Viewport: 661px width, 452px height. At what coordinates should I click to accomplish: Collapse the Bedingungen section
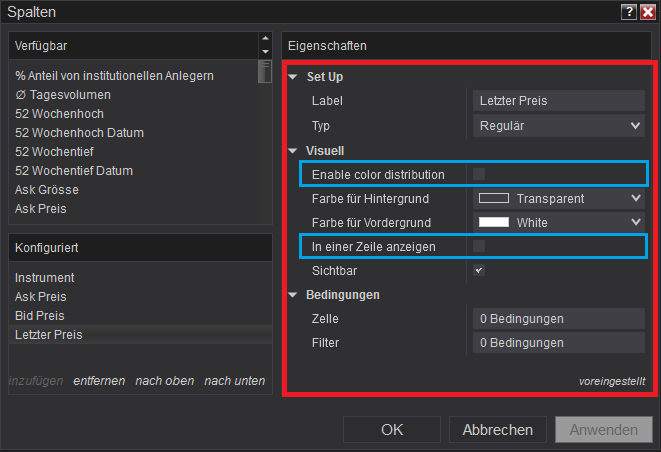coord(293,295)
